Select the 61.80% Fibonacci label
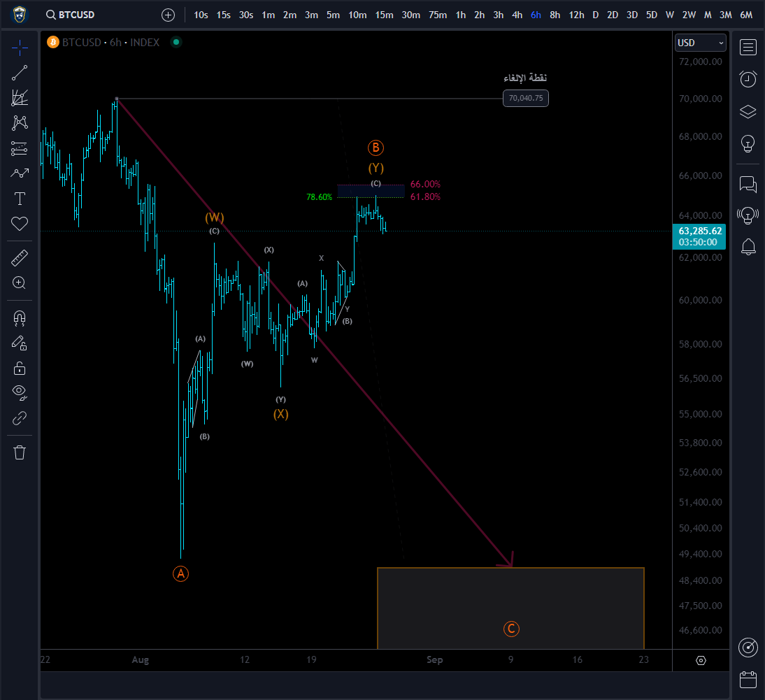Viewport: 765px width, 700px height. [x=425, y=197]
